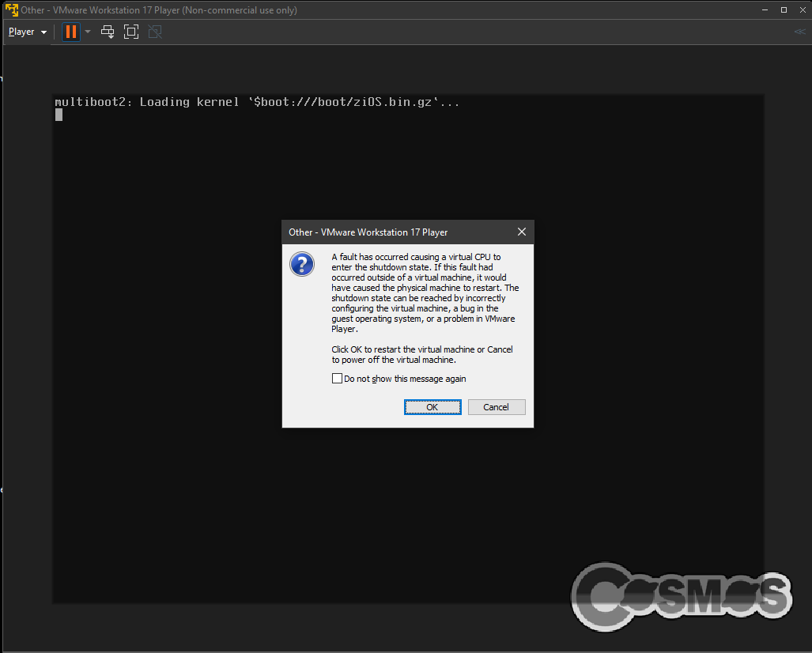Image resolution: width=812 pixels, height=653 pixels.
Task: Click the dialog title bar label
Action: pos(368,232)
